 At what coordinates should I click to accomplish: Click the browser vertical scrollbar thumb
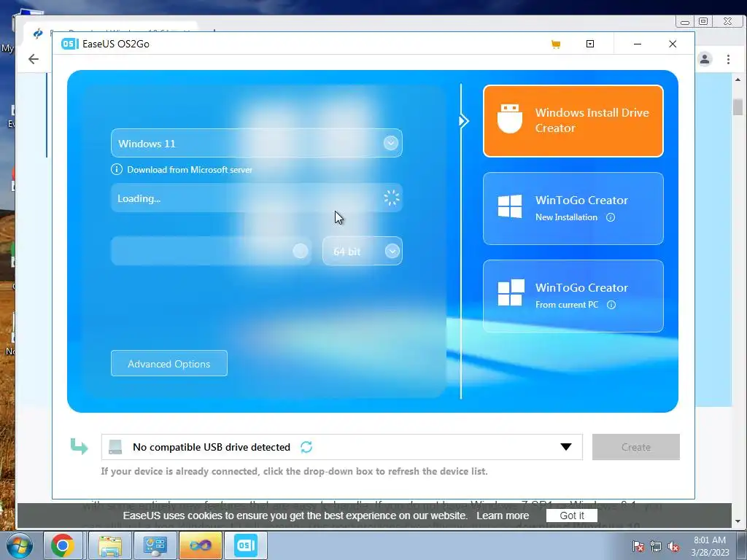pos(738,106)
